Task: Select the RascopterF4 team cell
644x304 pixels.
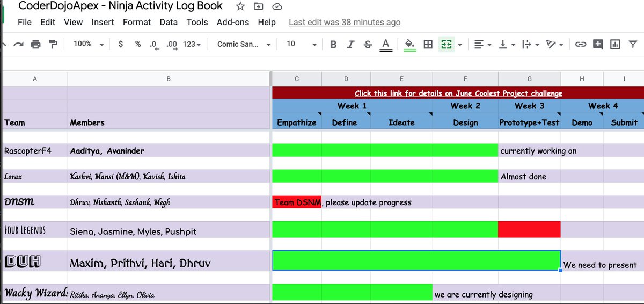Action: point(35,151)
